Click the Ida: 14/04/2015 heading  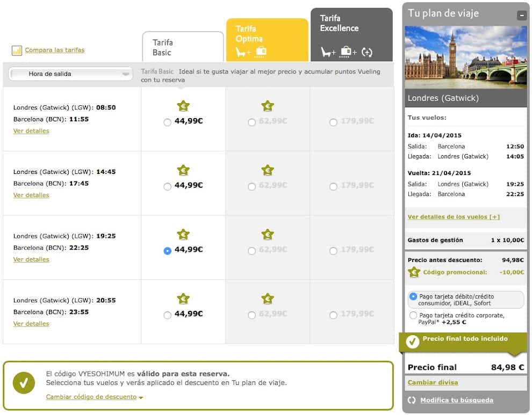(x=435, y=135)
